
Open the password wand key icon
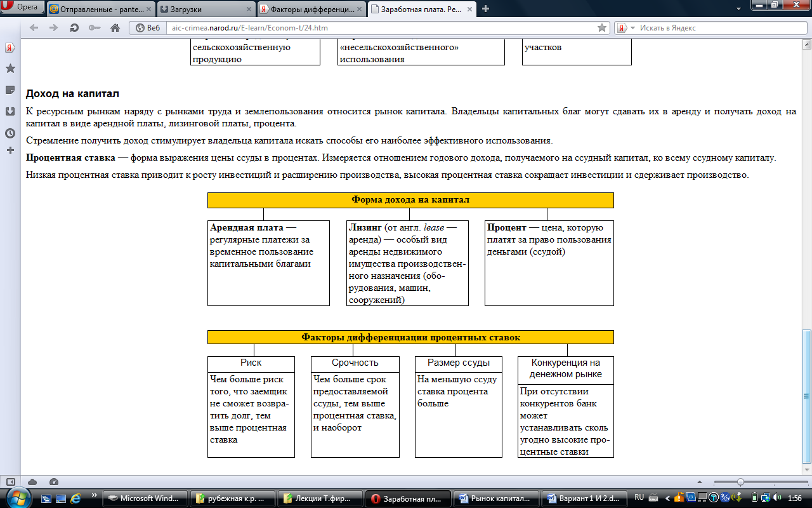tap(95, 28)
